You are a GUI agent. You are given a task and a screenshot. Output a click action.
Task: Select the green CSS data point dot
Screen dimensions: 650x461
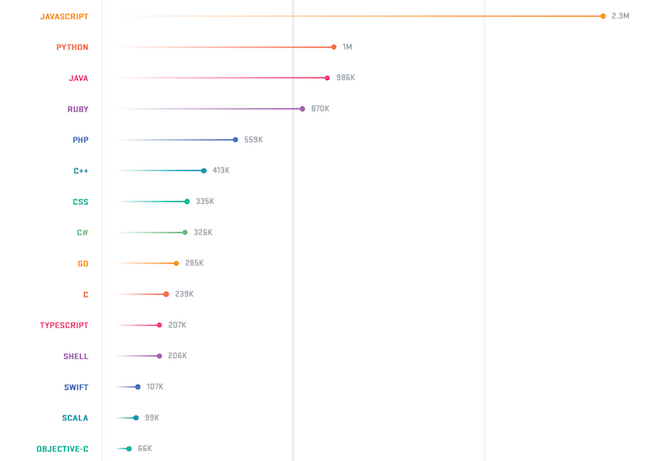[x=187, y=201]
